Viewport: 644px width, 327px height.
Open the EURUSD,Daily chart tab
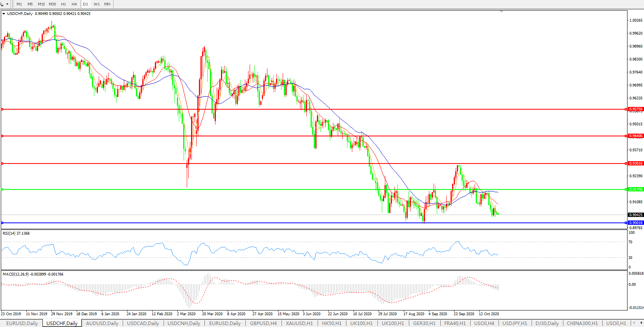click(22, 323)
